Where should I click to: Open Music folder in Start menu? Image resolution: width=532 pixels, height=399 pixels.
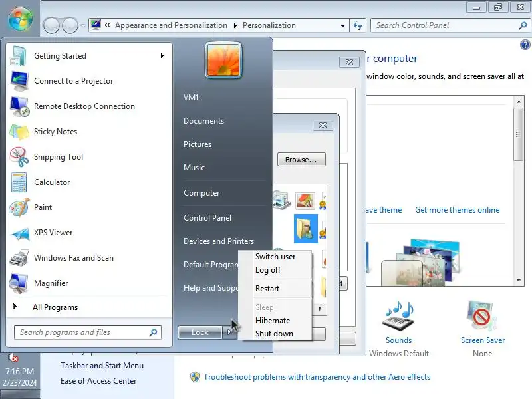pyautogui.click(x=194, y=168)
